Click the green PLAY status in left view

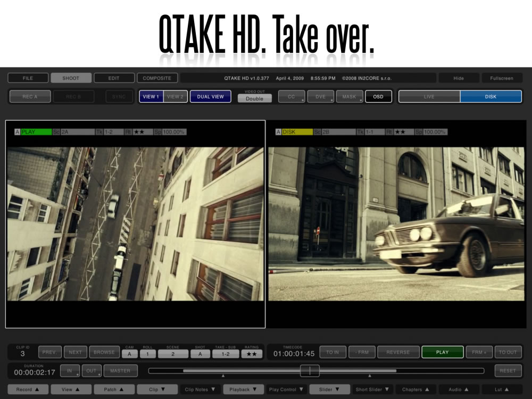point(36,132)
